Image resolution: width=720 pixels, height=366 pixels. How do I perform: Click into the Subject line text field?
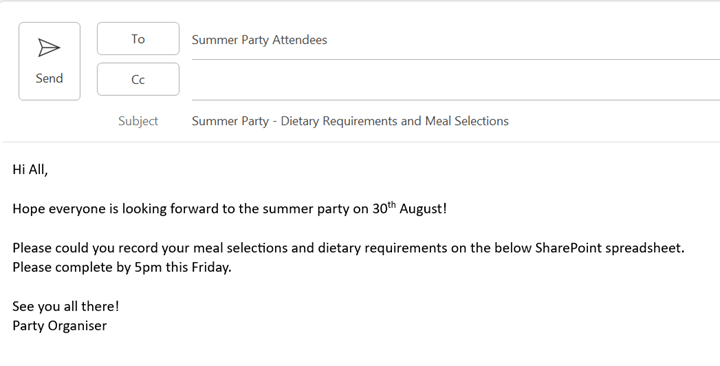tap(456, 121)
